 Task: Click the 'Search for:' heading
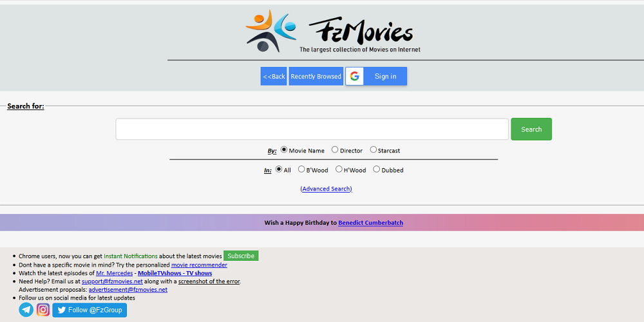[26, 106]
